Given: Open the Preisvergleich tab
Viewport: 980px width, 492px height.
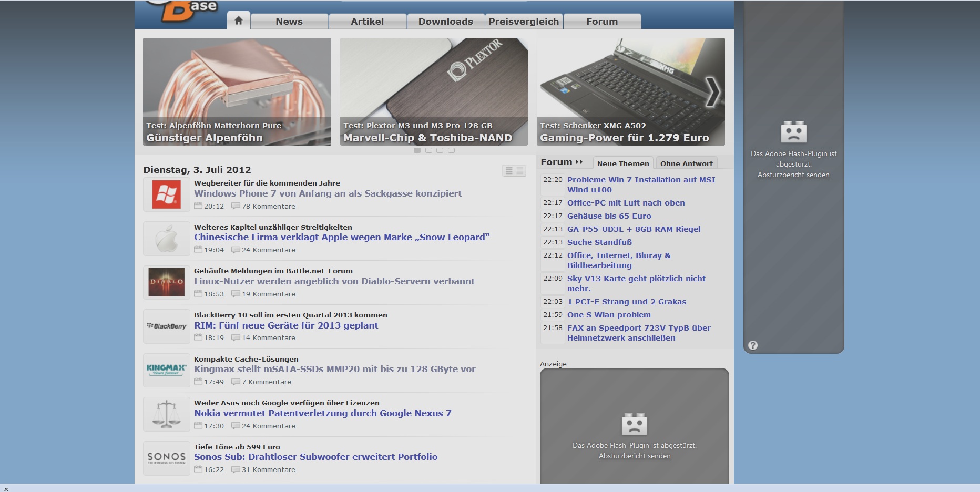Looking at the screenshot, I should point(524,22).
